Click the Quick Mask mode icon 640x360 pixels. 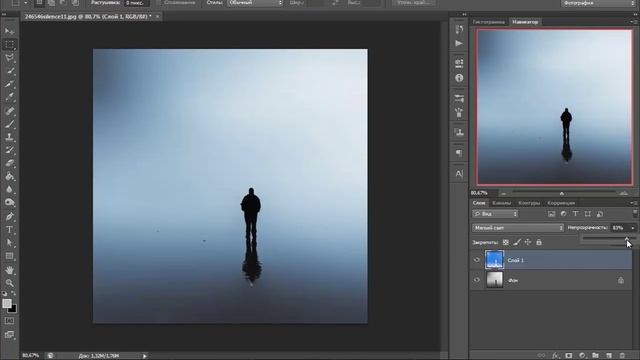pyautogui.click(x=9, y=321)
